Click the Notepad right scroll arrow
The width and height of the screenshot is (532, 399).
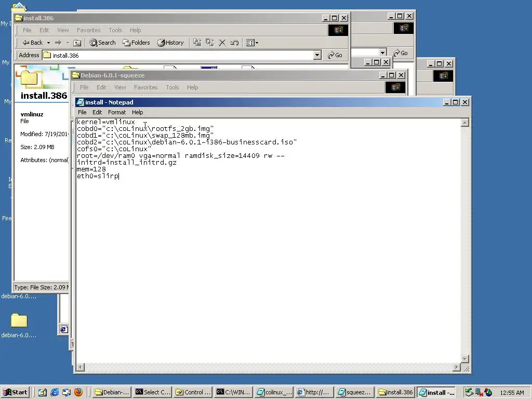click(457, 367)
